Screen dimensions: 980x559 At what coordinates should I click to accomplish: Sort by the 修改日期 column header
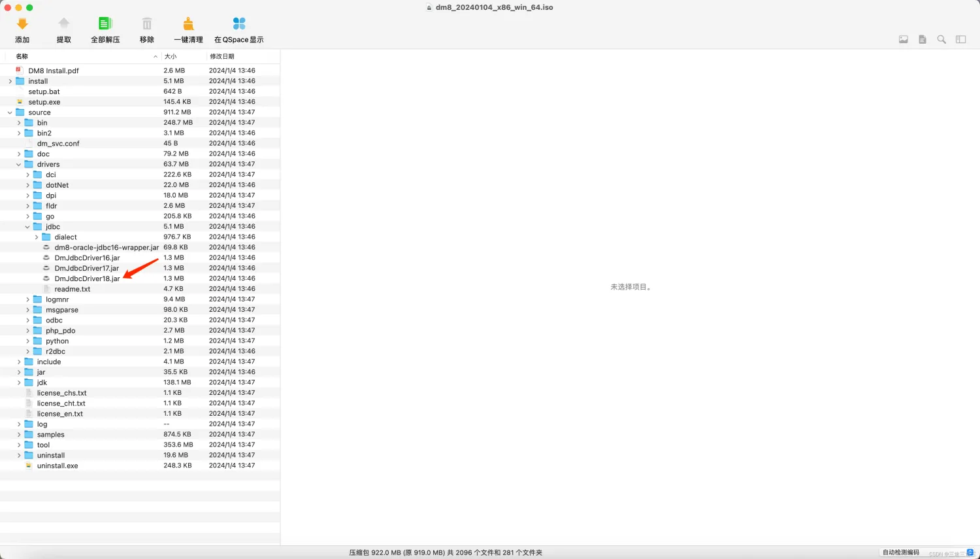coord(222,56)
